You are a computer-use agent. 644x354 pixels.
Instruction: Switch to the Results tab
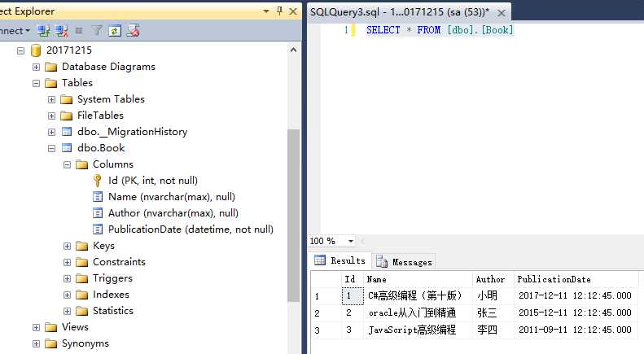tap(340, 260)
